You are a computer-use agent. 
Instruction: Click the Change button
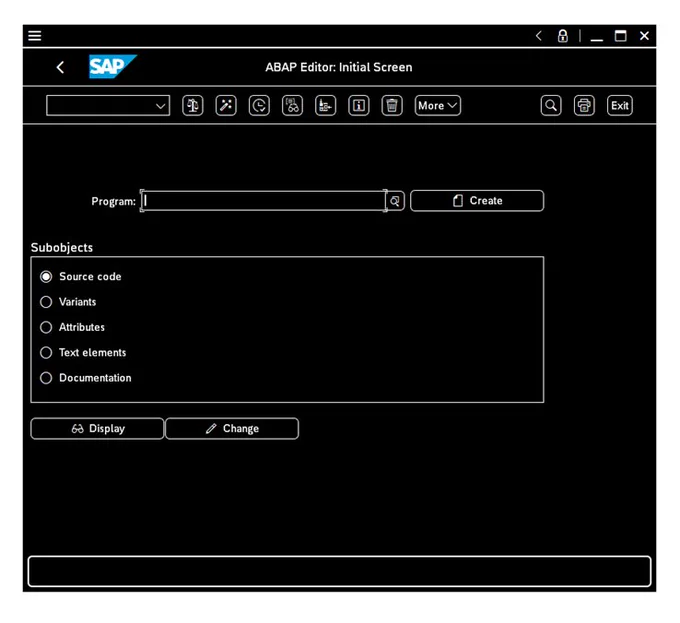232,429
